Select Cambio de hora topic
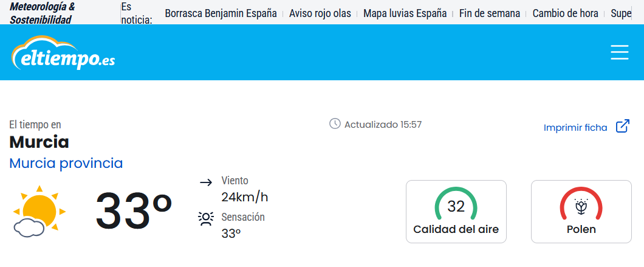Image resolution: width=644 pixels, height=267 pixels. pos(565,13)
